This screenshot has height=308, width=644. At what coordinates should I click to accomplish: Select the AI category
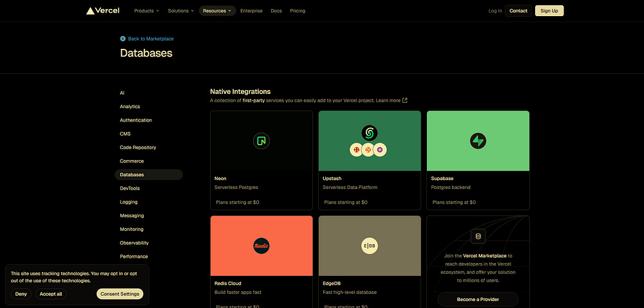pyautogui.click(x=122, y=93)
